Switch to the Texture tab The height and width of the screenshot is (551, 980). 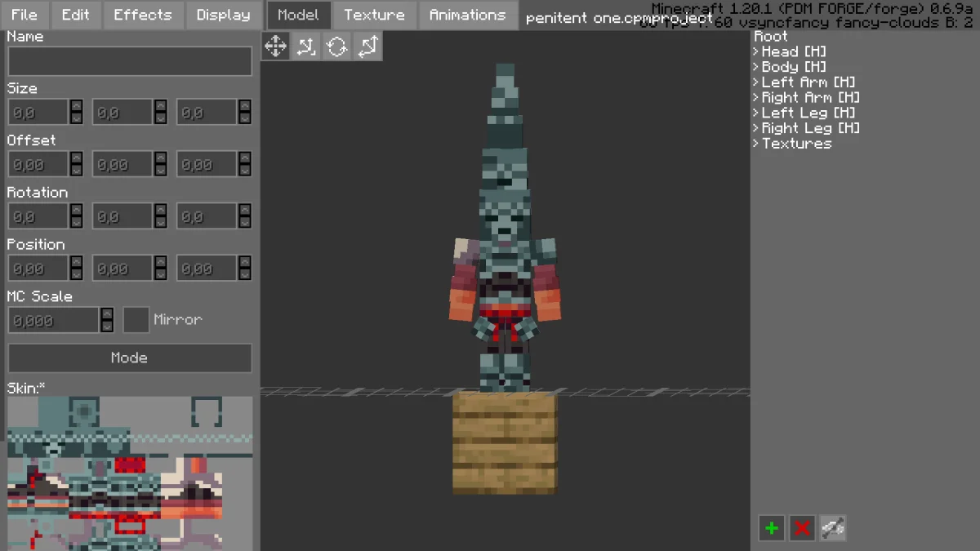pyautogui.click(x=374, y=15)
